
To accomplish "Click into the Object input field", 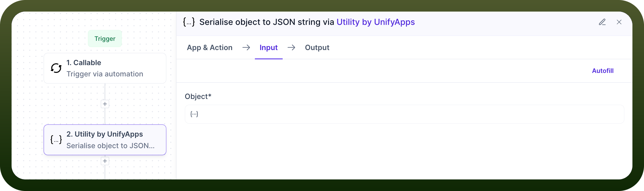I will tap(404, 114).
